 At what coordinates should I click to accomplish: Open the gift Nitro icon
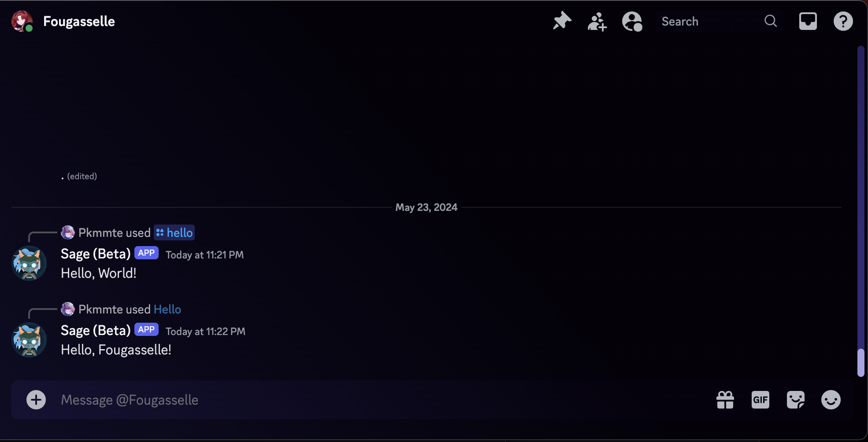click(x=725, y=400)
